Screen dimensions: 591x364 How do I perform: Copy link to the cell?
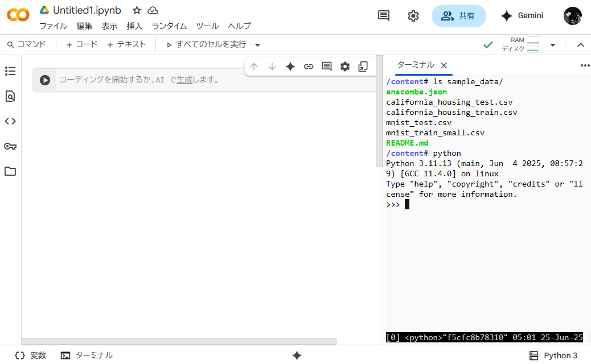309,67
